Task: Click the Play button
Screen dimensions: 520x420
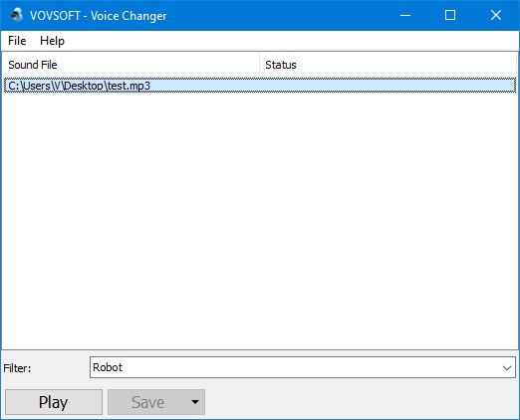Action: [54, 402]
